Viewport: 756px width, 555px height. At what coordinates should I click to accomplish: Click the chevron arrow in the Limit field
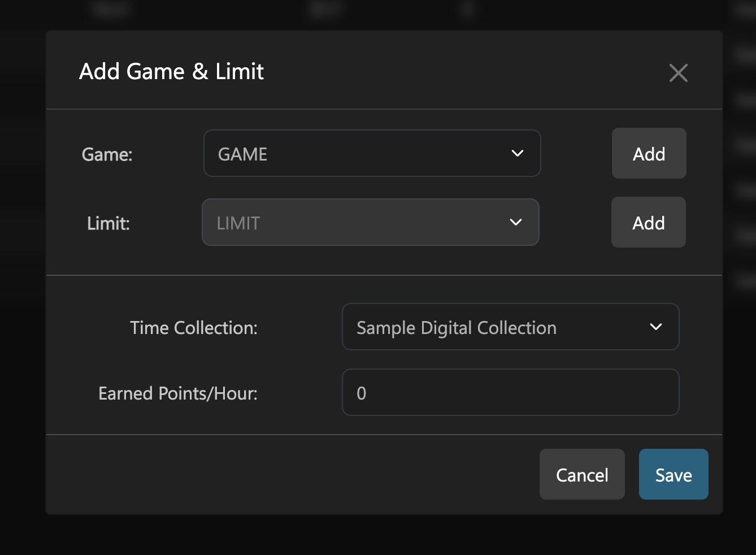[515, 223]
